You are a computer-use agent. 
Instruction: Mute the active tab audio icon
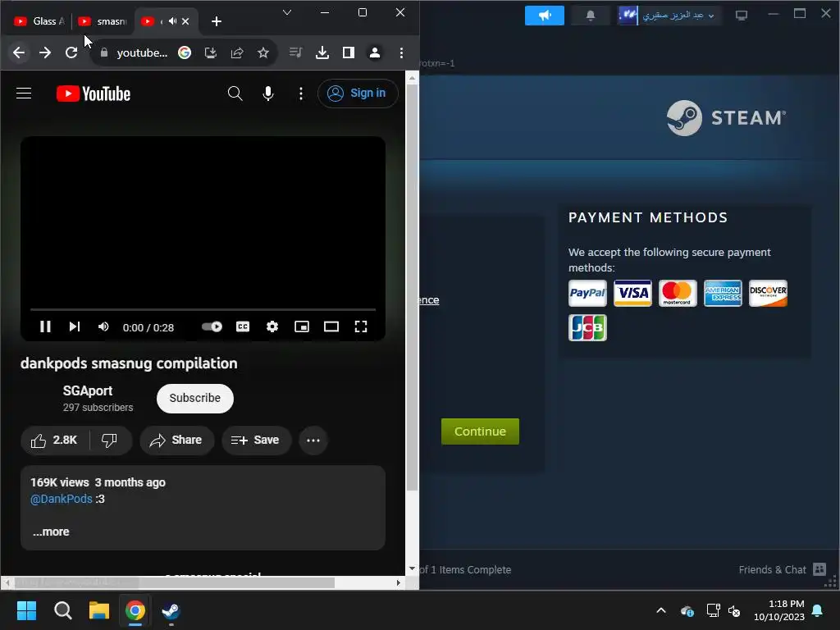[x=172, y=21]
